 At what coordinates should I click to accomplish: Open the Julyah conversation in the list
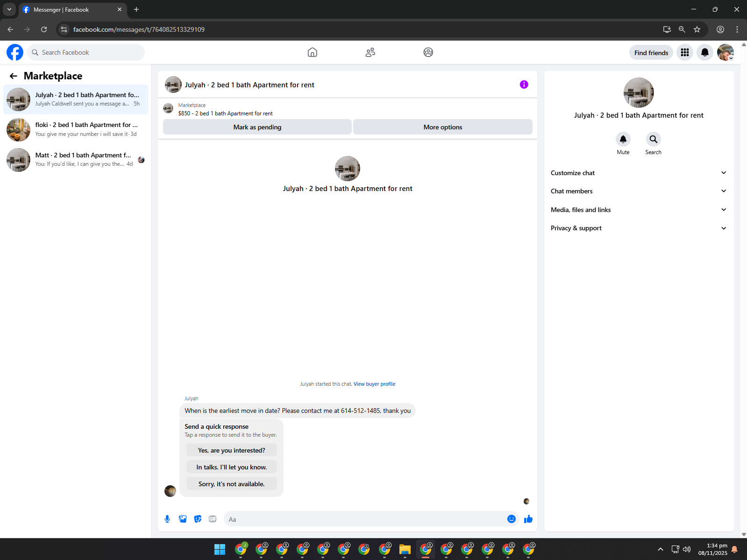coord(76,99)
